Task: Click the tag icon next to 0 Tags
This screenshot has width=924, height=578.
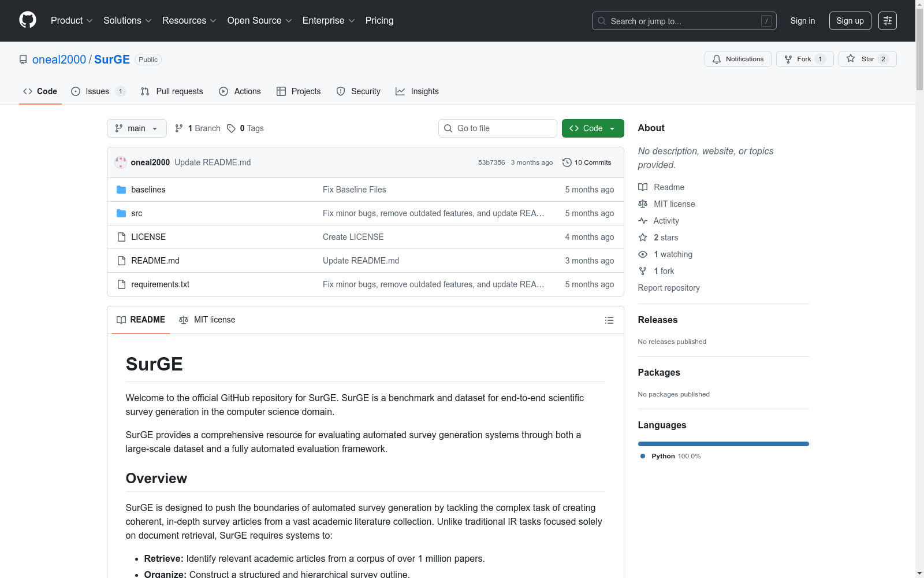Action: pos(231,128)
